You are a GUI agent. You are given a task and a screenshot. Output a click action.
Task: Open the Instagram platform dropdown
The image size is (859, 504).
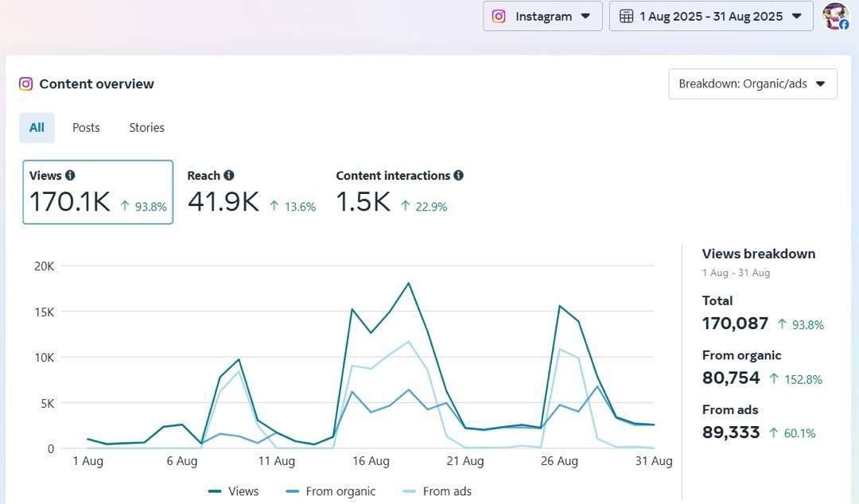click(542, 15)
